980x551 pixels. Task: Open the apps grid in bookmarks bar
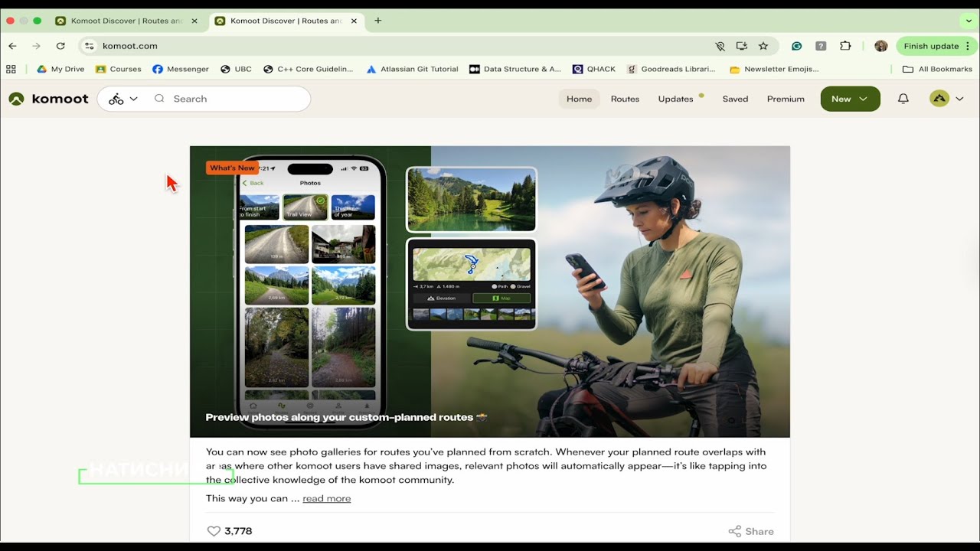(11, 69)
